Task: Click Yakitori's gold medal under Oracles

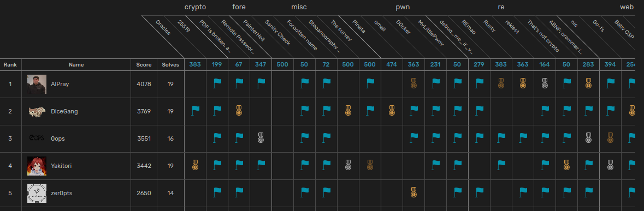Action: click(196, 165)
